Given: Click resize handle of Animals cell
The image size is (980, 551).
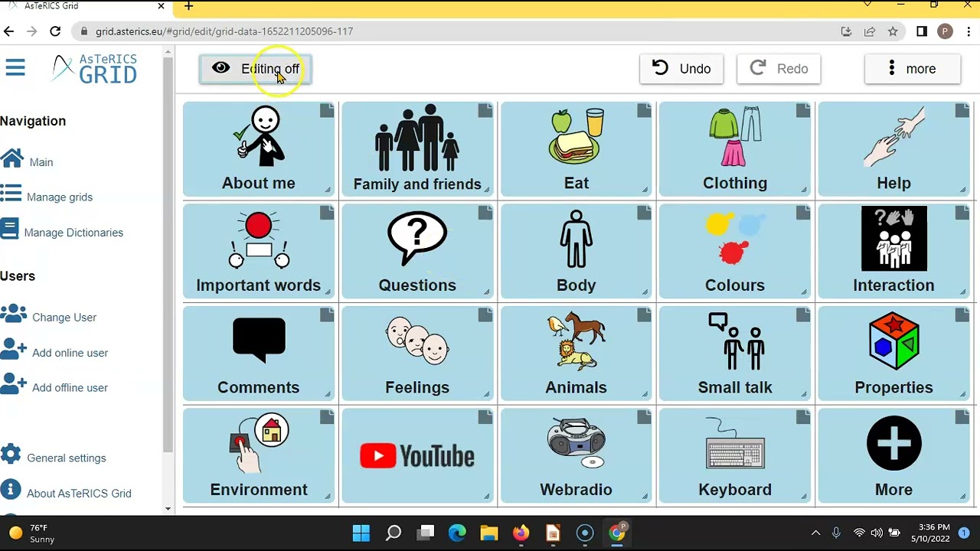Looking at the screenshot, I should point(645,394).
